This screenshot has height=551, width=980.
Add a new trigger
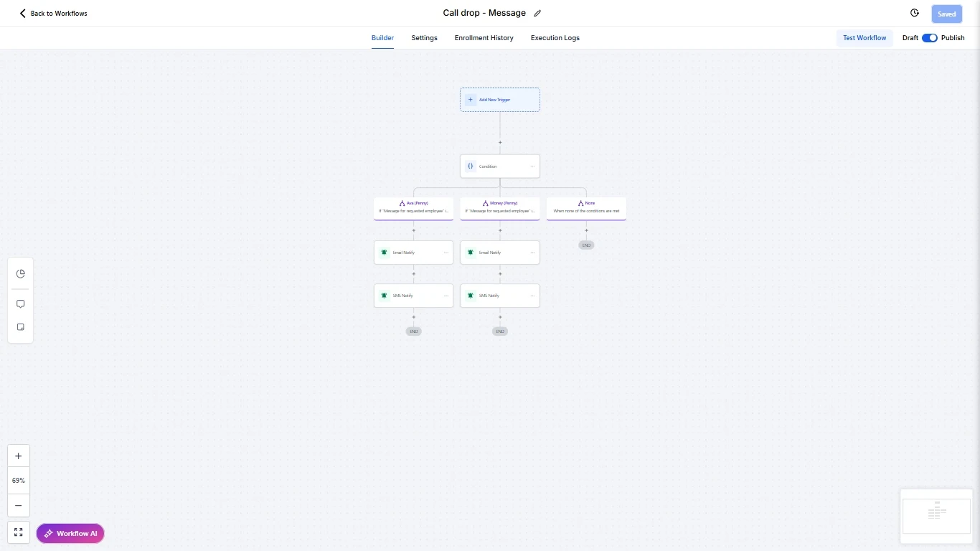pos(500,100)
